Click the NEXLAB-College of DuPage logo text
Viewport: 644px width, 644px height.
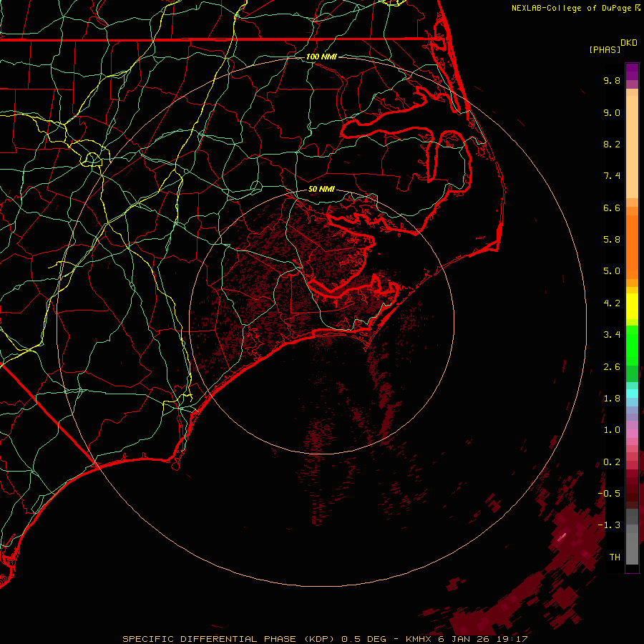coord(570,8)
